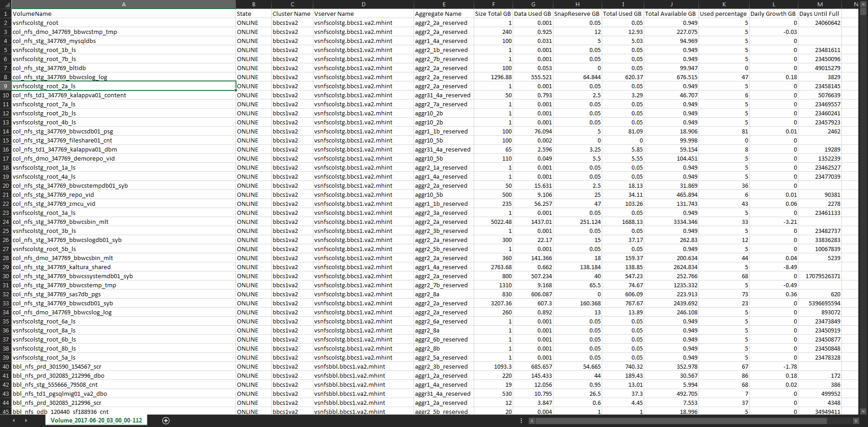Select cell col_nfs_stg_347769_bbwcstempdb01_syb
868x427 pixels.
123,185
